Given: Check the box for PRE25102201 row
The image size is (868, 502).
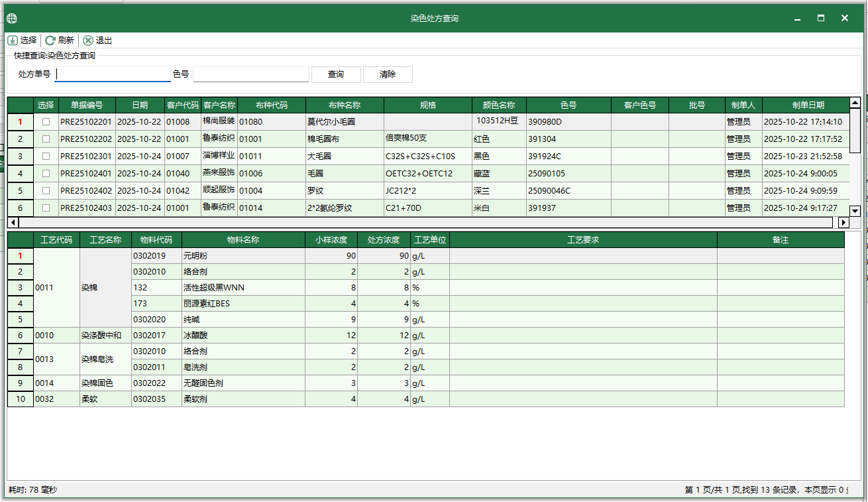Looking at the screenshot, I should [46, 122].
